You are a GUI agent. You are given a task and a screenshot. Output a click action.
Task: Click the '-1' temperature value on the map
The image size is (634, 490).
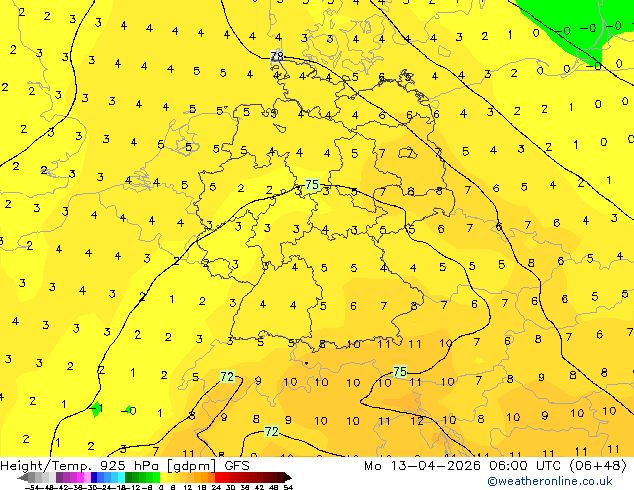96,408
